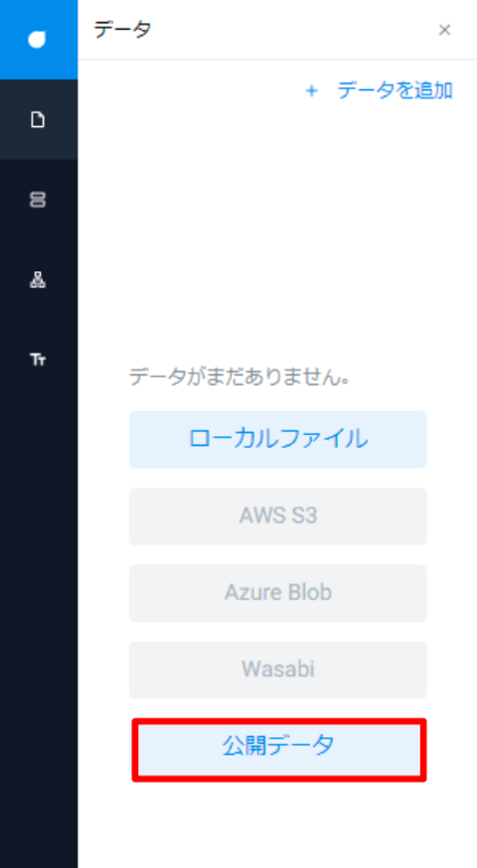
Task: Choose the ローカルファイル button
Action: click(278, 440)
